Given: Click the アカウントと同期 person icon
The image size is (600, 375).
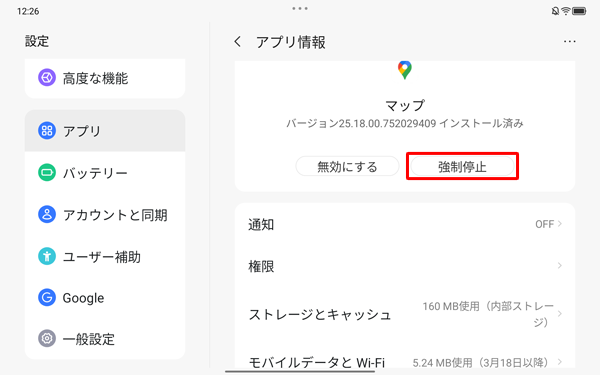Looking at the screenshot, I should point(47,214).
